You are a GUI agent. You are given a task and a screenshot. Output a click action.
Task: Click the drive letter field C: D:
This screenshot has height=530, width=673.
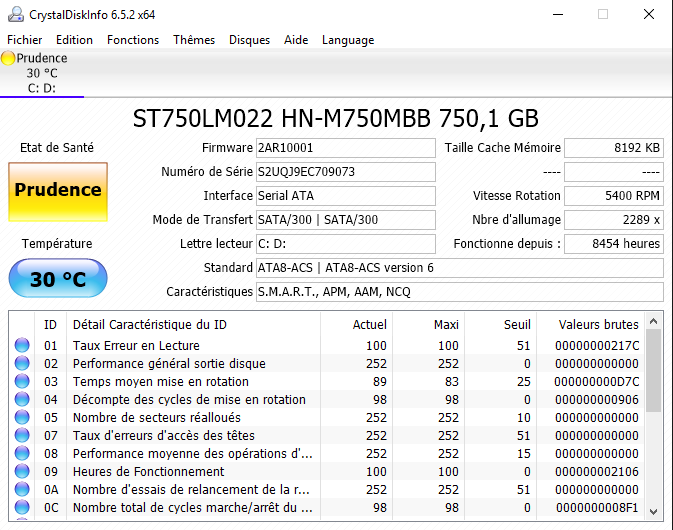(x=346, y=244)
